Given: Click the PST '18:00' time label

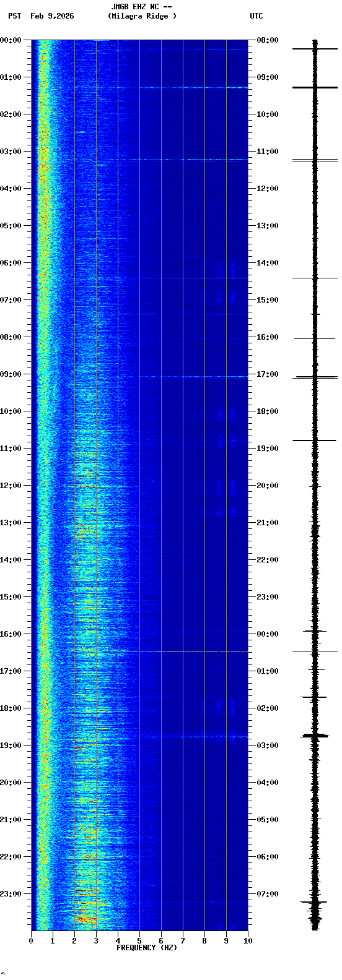Looking at the screenshot, I should tap(11, 708).
